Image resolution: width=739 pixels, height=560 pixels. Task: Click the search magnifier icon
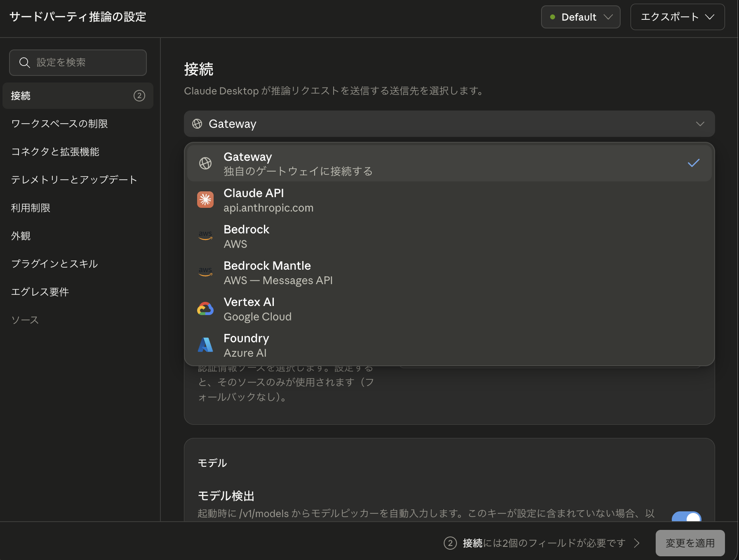(x=25, y=62)
